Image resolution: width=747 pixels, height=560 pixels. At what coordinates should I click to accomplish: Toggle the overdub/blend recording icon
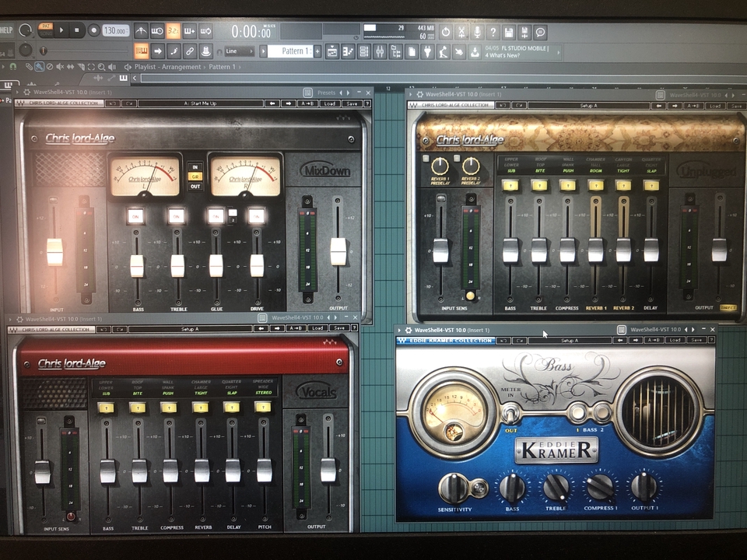(189, 31)
